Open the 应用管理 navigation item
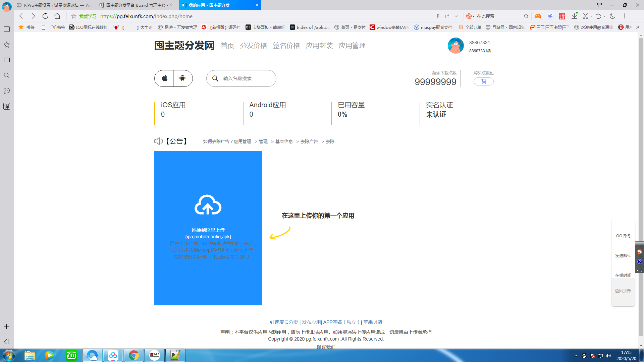This screenshot has height=362, width=644. coord(352,46)
